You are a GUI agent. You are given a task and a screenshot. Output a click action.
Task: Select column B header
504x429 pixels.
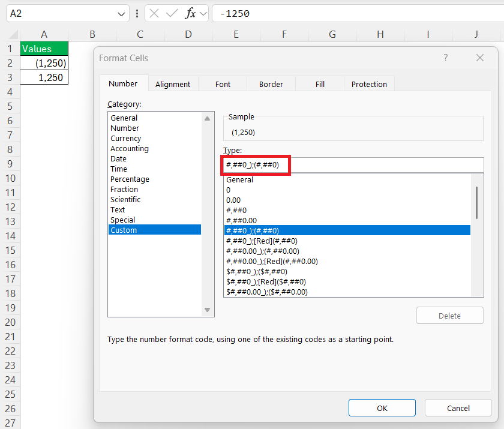pos(92,34)
